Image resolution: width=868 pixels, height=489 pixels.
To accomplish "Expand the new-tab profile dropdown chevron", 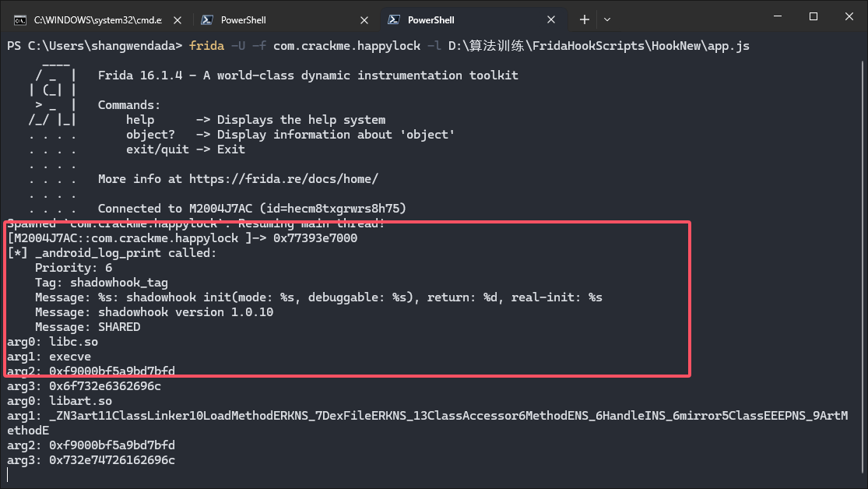I will tap(607, 20).
